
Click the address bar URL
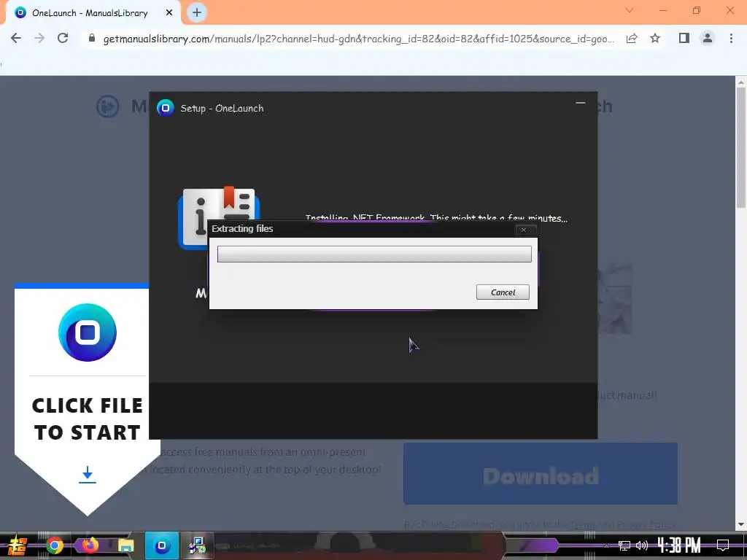click(x=358, y=39)
